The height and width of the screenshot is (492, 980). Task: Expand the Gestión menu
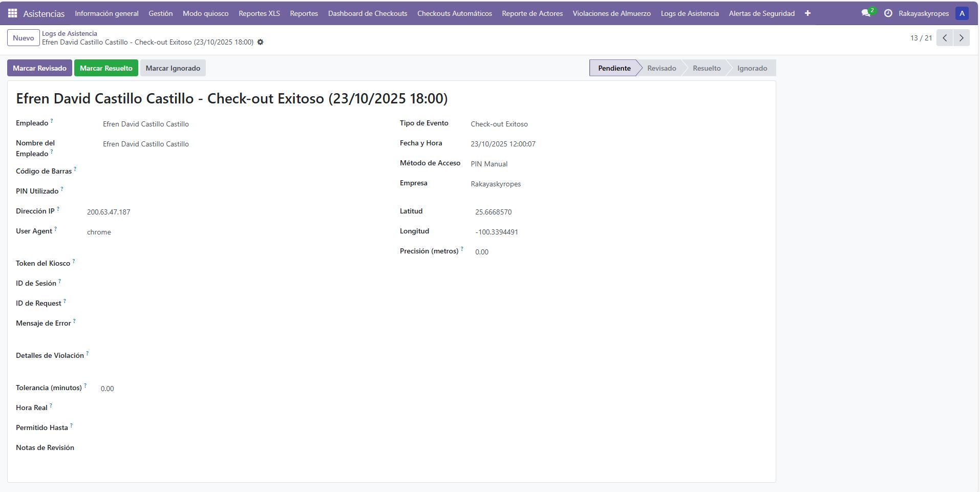[x=160, y=13]
